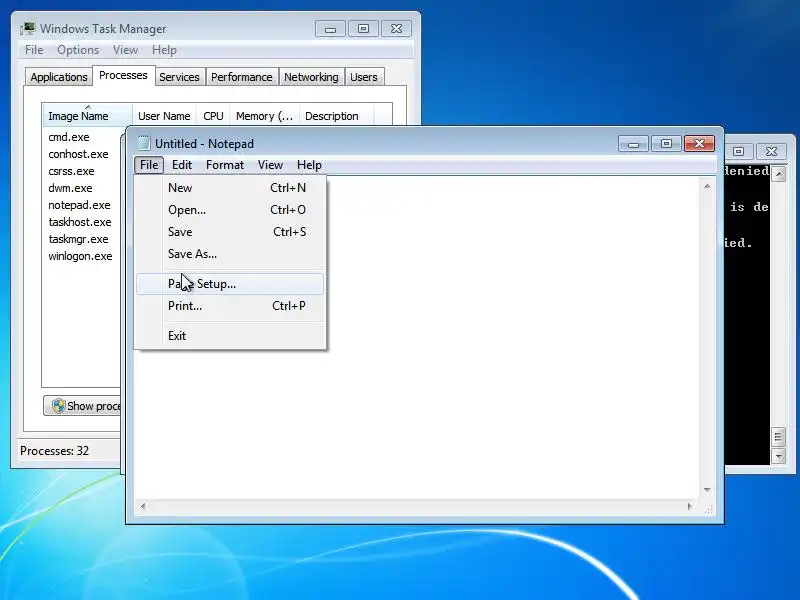The width and height of the screenshot is (800, 600).
Task: Select taskmgr.exe process row
Action: click(78, 239)
